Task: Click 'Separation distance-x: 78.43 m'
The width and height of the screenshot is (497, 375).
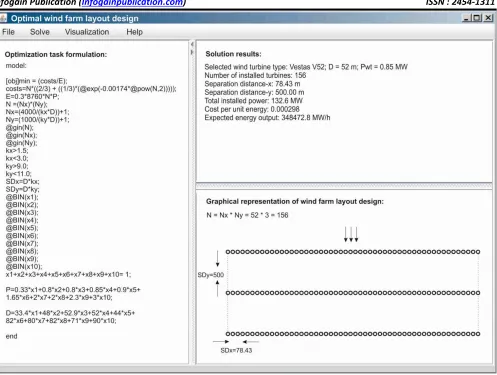Action: point(252,84)
